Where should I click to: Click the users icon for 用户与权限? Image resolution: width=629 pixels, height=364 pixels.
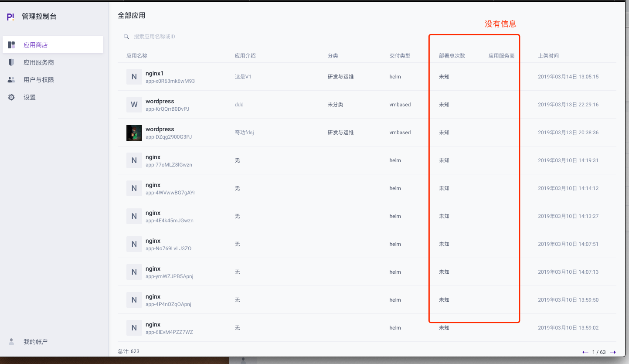point(11,80)
